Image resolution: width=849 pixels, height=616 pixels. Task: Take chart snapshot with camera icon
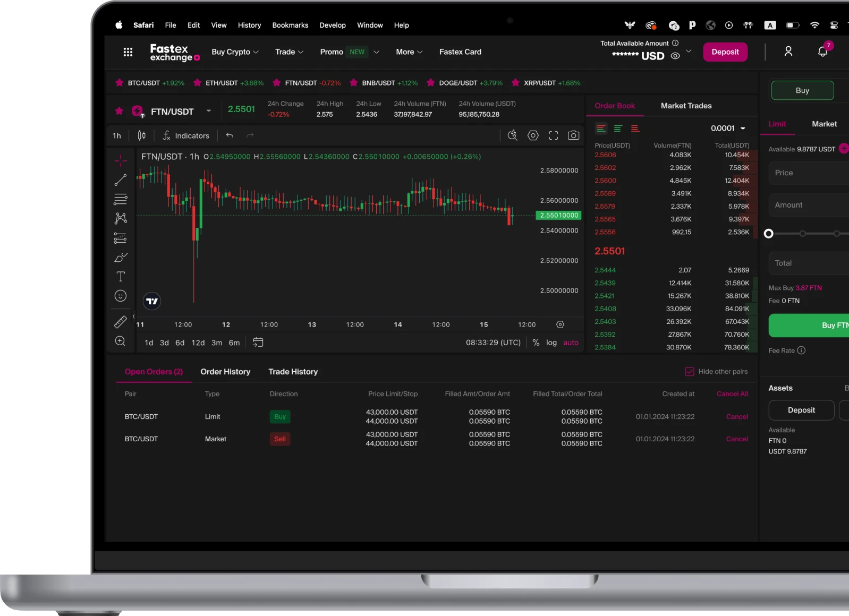(x=573, y=135)
